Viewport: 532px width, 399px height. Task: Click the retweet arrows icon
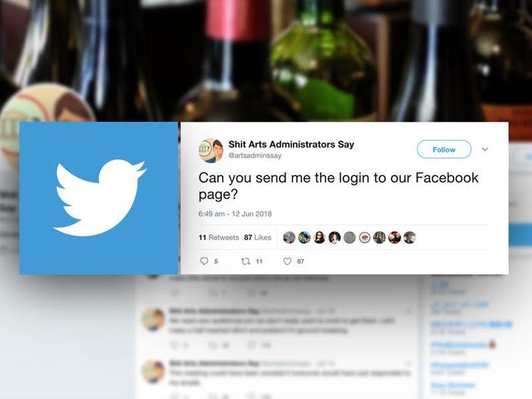[246, 261]
